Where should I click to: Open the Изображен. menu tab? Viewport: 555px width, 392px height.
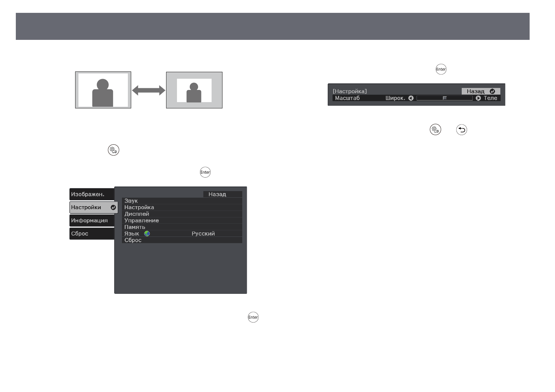tap(92, 194)
